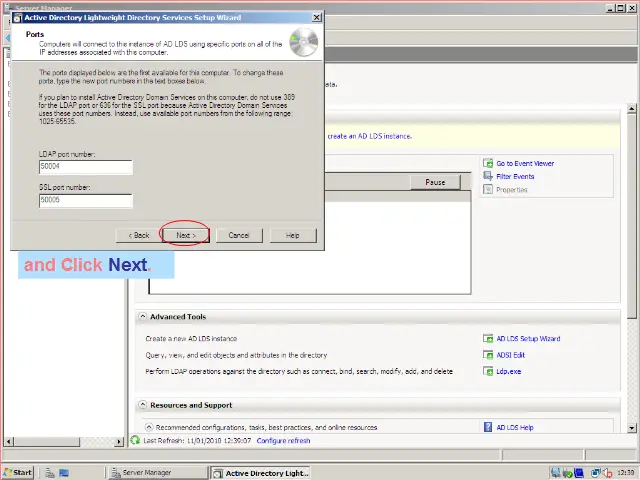Click the left pane scroll-left arrow

pyautogui.click(x=9, y=441)
